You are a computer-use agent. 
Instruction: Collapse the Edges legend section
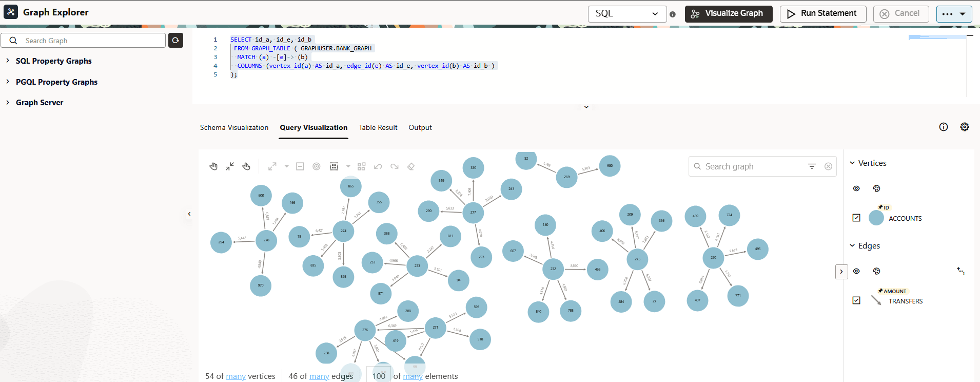(x=852, y=245)
